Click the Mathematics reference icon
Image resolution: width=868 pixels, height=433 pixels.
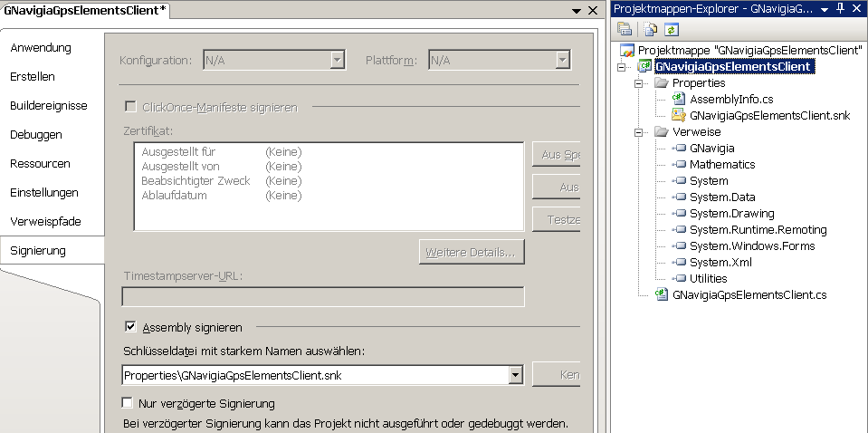[x=679, y=165]
